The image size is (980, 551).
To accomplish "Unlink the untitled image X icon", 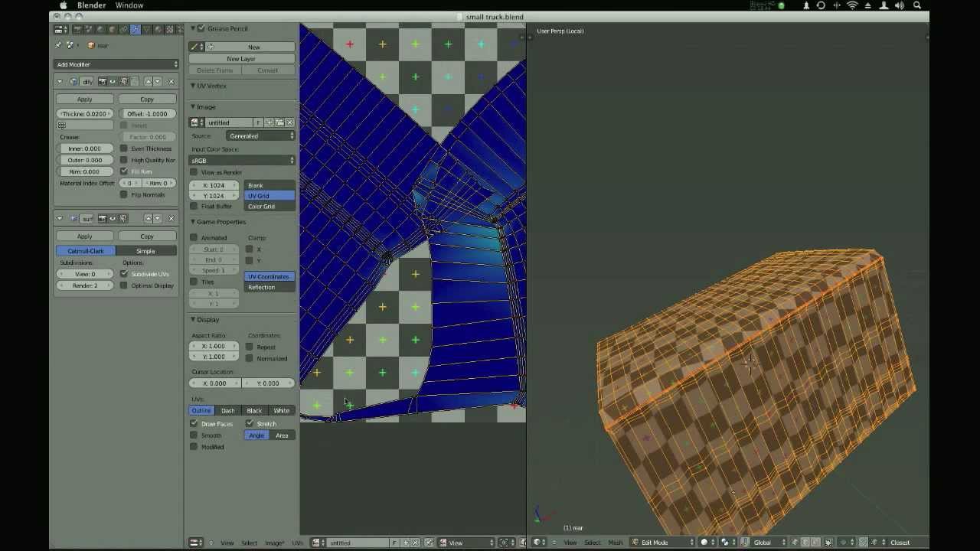I will (x=289, y=122).
